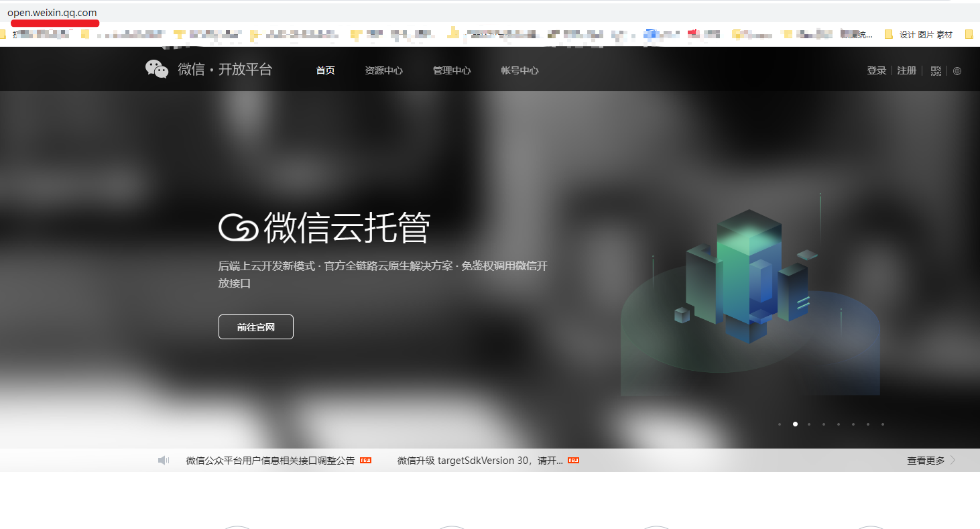Image resolution: width=980 pixels, height=529 pixels.
Task: Open the 管理中心 menu
Action: [x=452, y=70]
